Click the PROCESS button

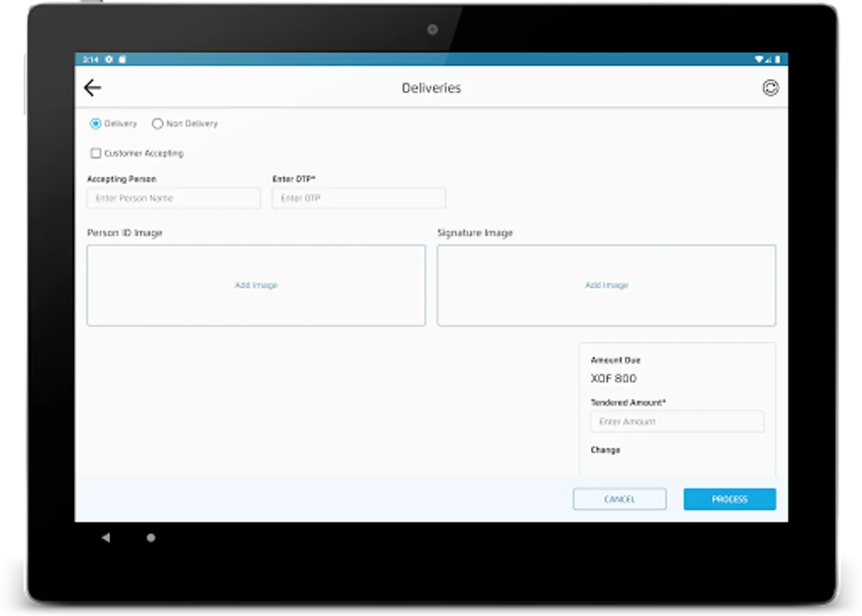730,500
